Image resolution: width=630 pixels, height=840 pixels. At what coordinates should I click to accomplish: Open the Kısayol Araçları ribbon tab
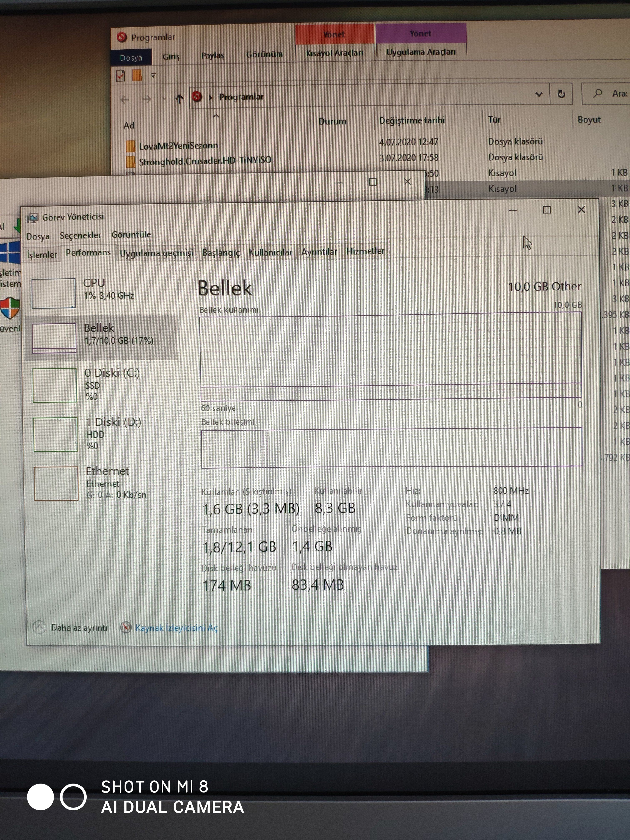pos(335,53)
